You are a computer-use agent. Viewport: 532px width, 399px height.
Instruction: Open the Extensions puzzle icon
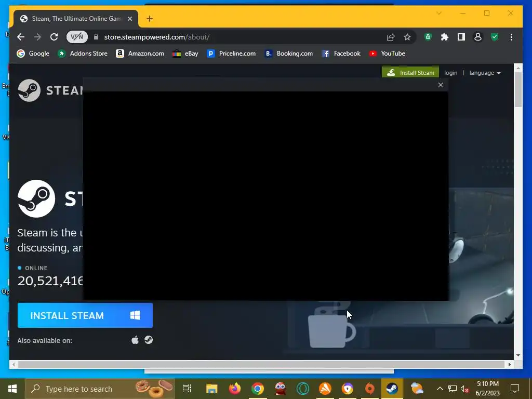(445, 37)
